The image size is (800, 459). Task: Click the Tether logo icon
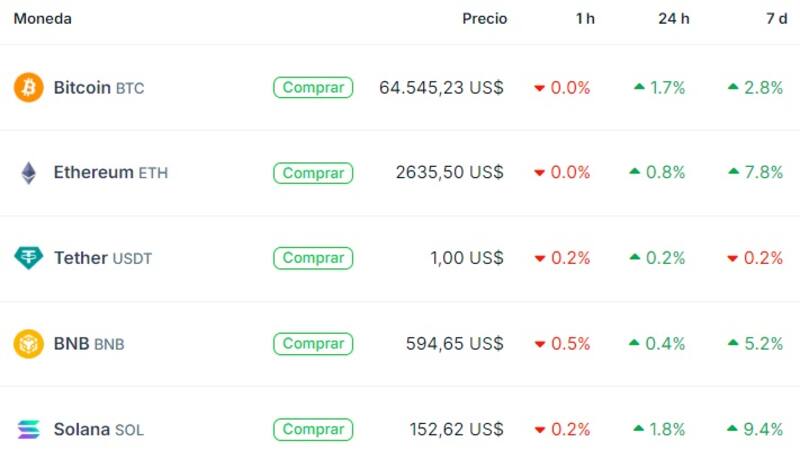tap(29, 258)
